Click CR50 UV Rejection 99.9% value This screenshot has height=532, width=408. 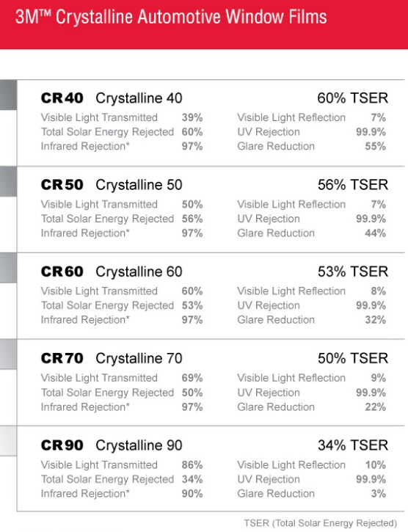click(371, 219)
